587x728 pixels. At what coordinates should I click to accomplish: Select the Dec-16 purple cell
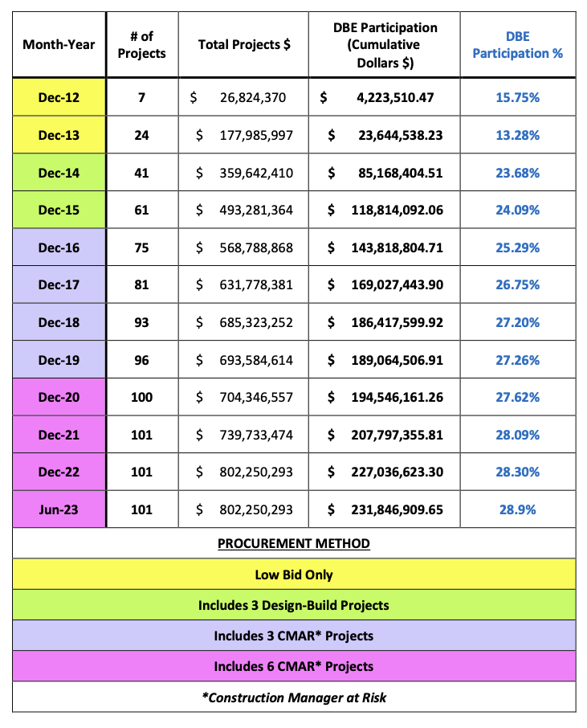59,247
